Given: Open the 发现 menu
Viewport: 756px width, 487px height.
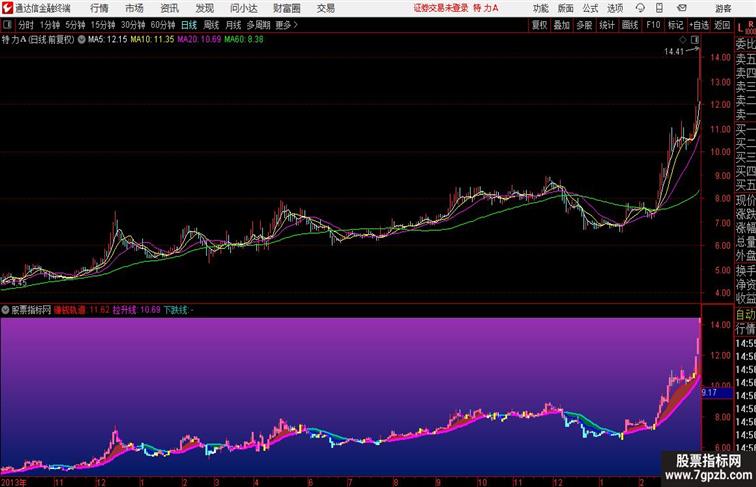Looking at the screenshot, I should (204, 8).
